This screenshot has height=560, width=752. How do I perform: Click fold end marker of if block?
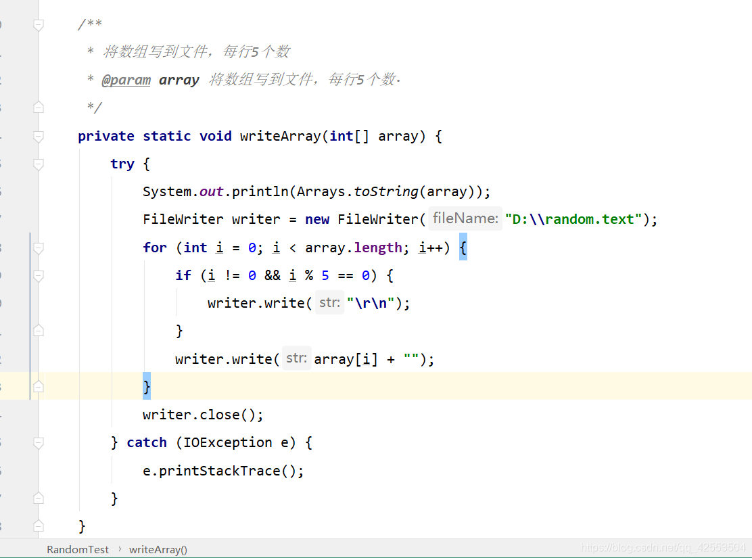pyautogui.click(x=39, y=330)
